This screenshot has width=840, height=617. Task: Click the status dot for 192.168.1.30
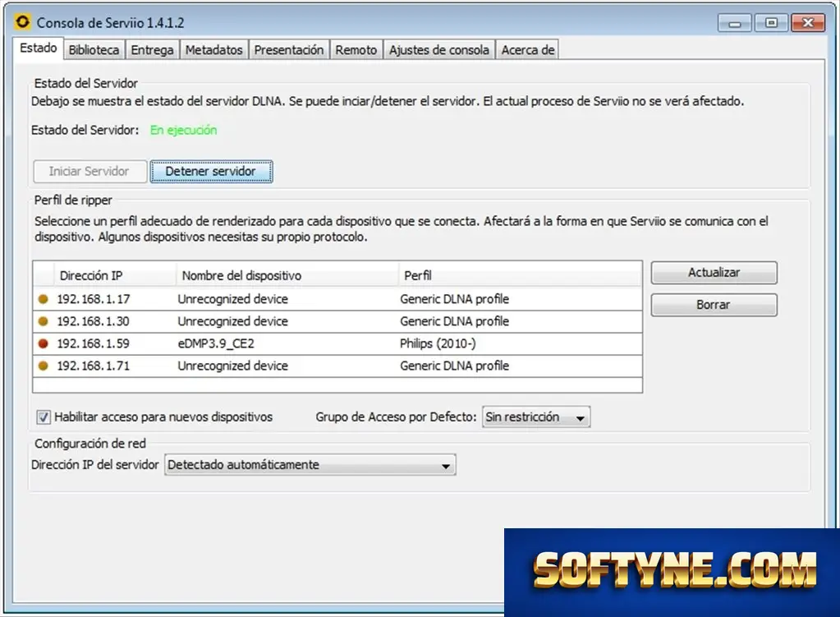click(x=44, y=321)
